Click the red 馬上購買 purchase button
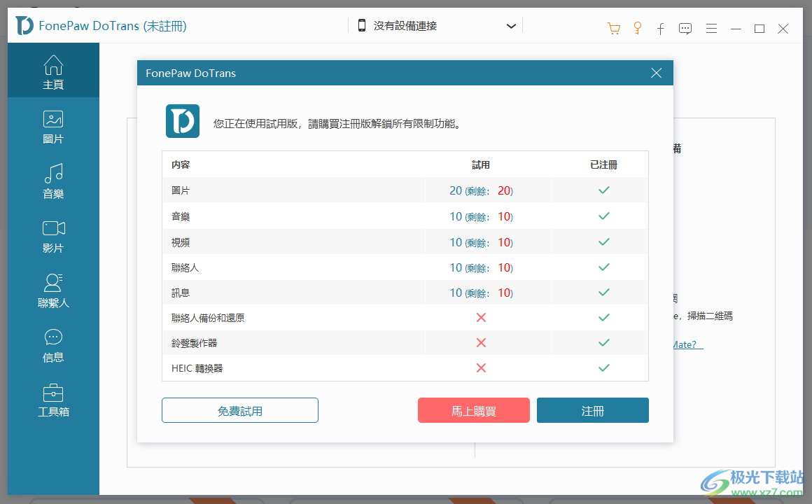This screenshot has height=504, width=812. (474, 410)
